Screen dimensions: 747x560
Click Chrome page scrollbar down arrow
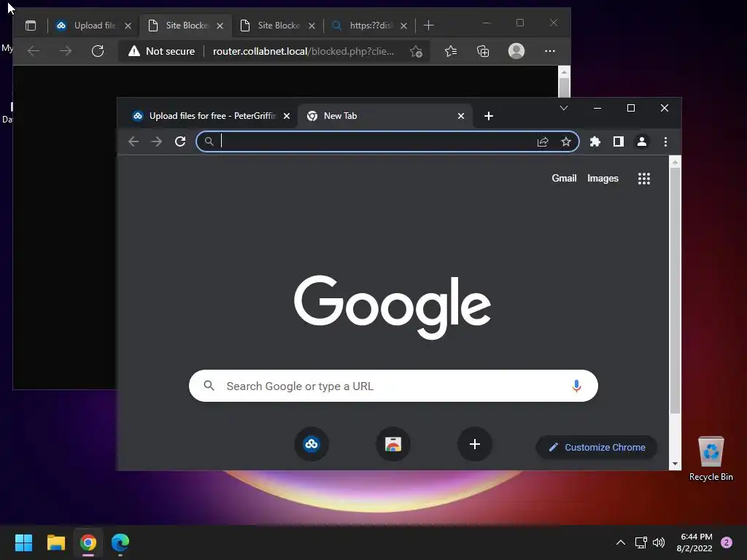pos(675,464)
